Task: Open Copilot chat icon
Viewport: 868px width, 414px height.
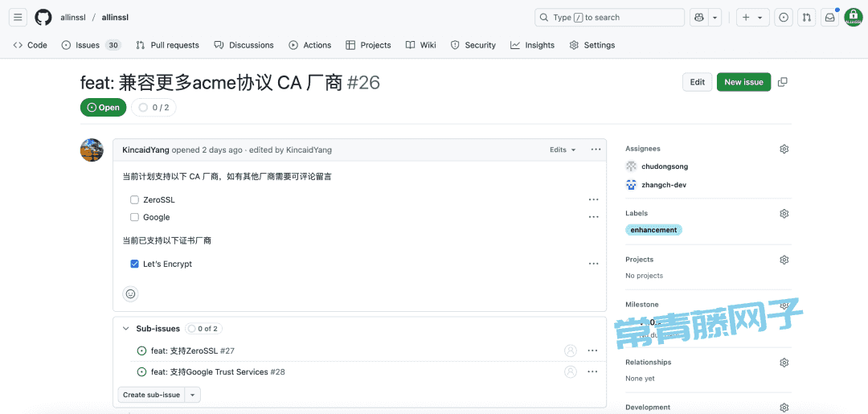Action: pyautogui.click(x=699, y=17)
